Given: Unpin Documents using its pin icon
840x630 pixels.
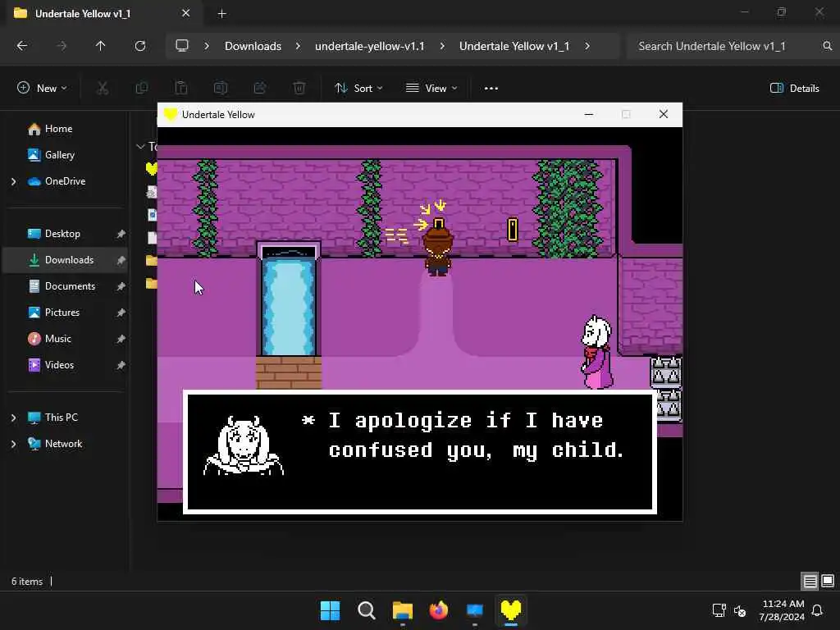Looking at the screenshot, I should (x=121, y=286).
